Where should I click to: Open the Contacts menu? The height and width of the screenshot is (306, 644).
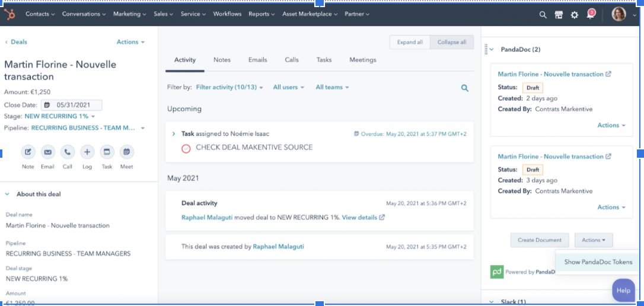point(40,14)
